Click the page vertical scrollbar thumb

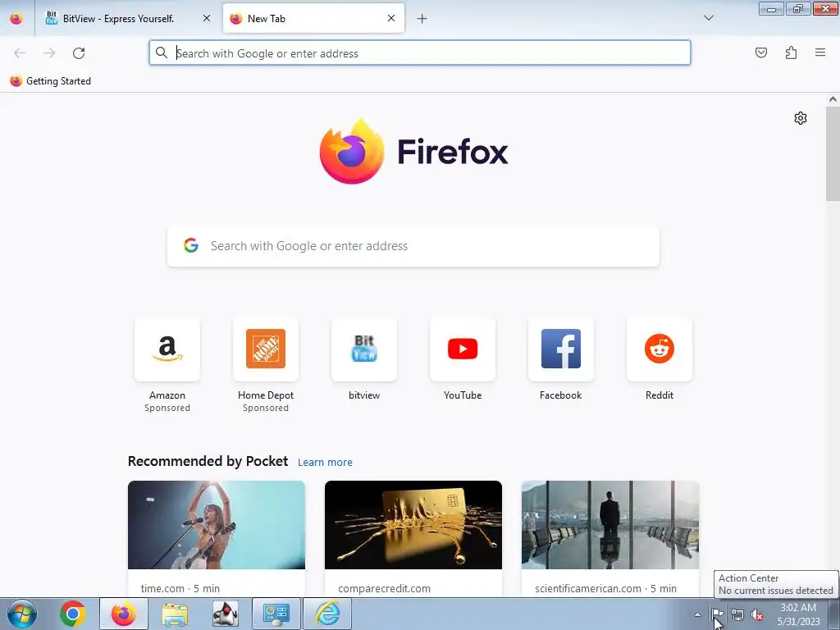833,153
